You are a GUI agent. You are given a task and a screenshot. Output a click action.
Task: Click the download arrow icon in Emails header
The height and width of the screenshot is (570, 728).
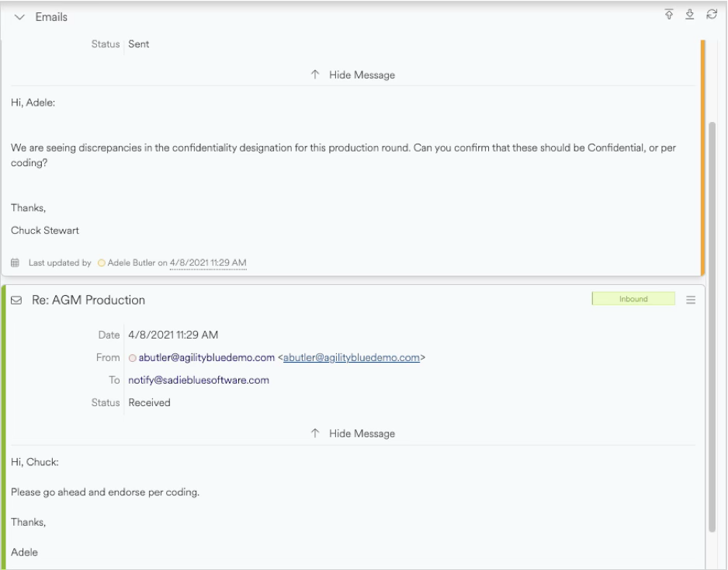(x=690, y=15)
